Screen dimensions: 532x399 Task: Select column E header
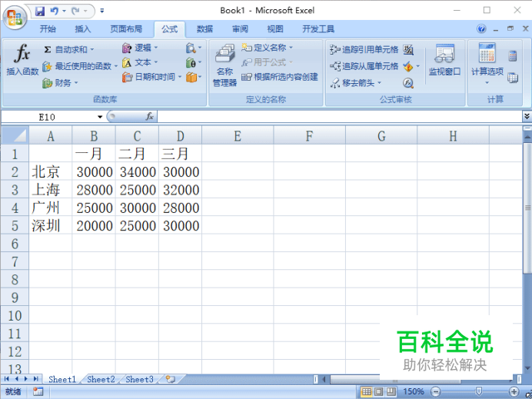click(x=238, y=136)
